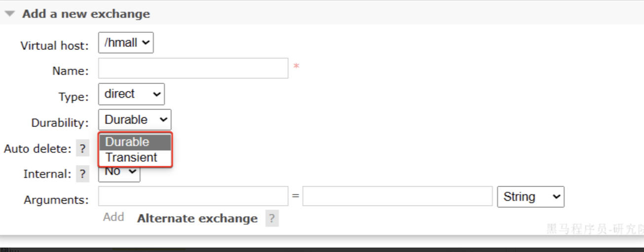This screenshot has height=252, width=644.
Task: Click the Add arguments link
Action: (x=114, y=217)
